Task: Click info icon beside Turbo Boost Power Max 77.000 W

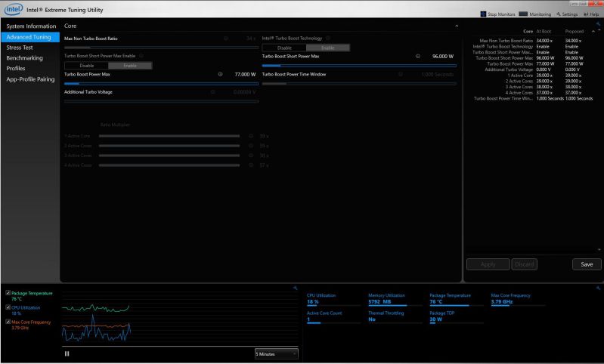Action: point(220,74)
